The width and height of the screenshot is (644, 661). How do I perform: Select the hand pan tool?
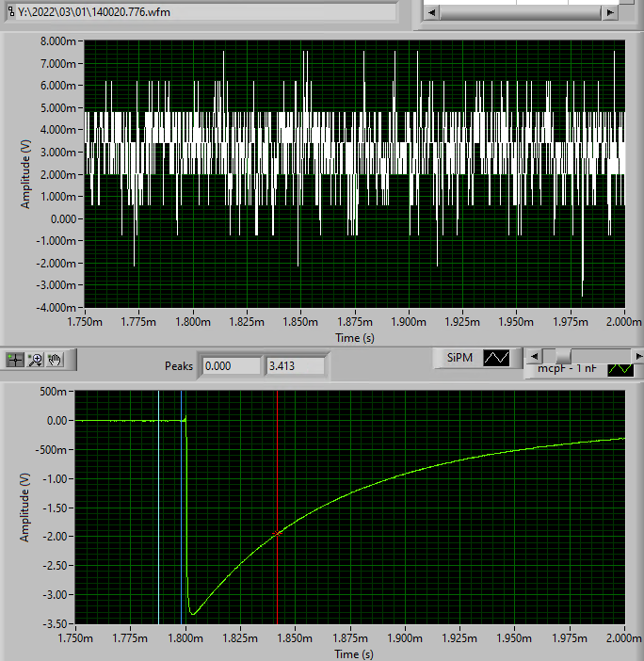(55, 360)
